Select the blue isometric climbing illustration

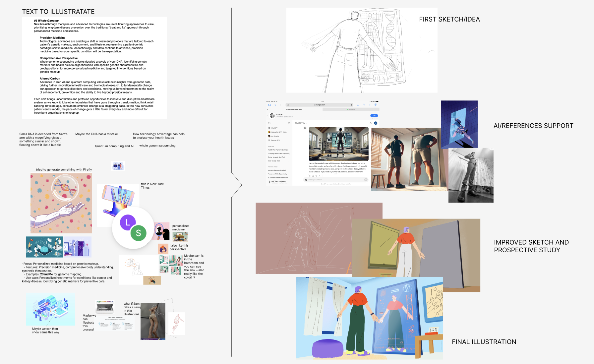point(459,124)
